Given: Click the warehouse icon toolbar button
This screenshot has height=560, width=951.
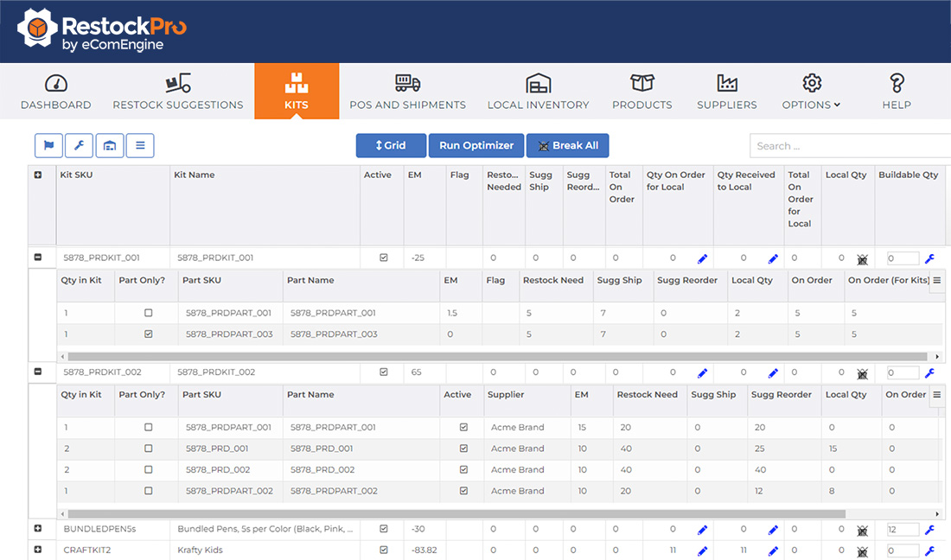Looking at the screenshot, I should [x=110, y=146].
